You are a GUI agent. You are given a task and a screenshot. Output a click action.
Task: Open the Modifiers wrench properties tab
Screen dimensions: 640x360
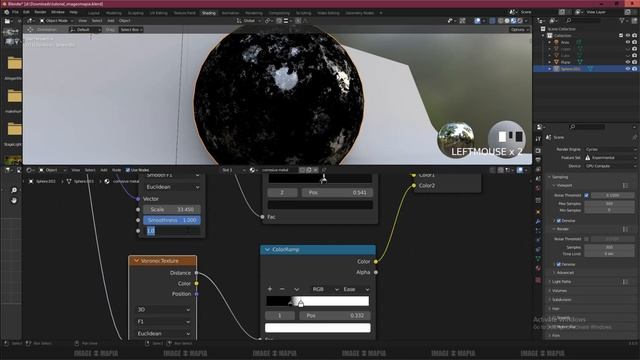(538, 221)
